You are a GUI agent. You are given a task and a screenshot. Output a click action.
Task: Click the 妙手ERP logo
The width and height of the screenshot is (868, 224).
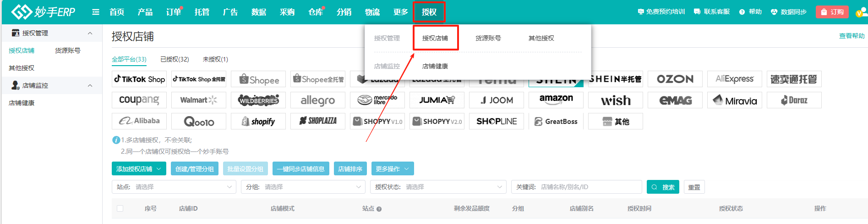pos(43,12)
